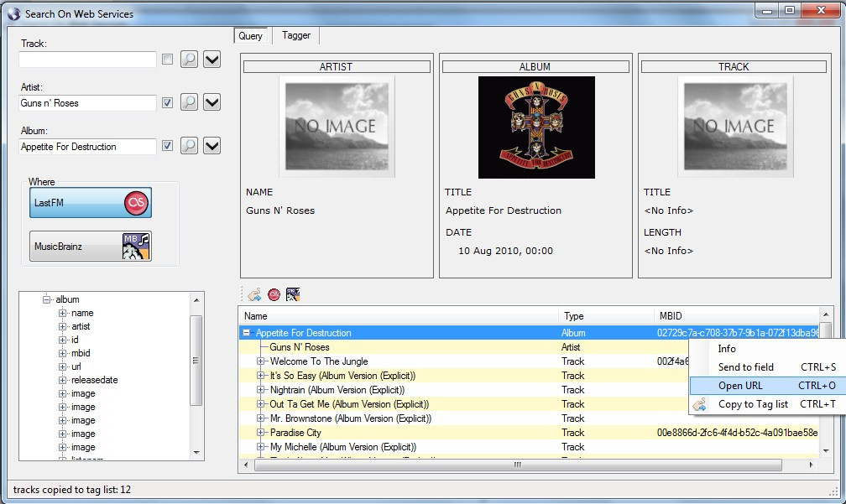Toggle the Track checkbox
Viewport: 846px width, 504px height.
pyautogui.click(x=167, y=60)
